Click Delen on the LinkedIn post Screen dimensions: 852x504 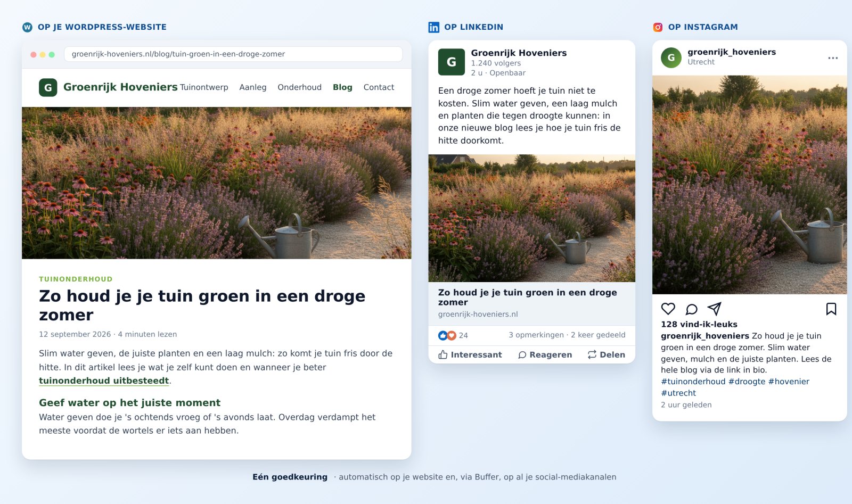pos(607,354)
